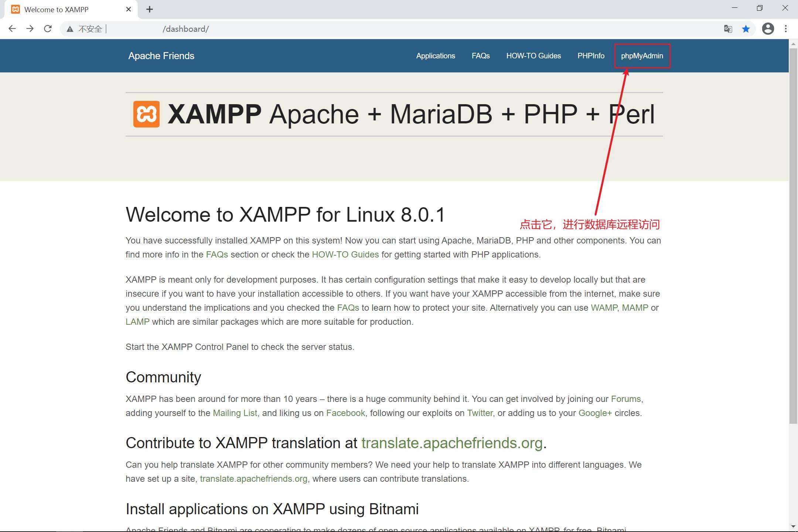This screenshot has height=532, width=798.
Task: Click page vertical scrollbar thumb
Action: tap(793, 235)
